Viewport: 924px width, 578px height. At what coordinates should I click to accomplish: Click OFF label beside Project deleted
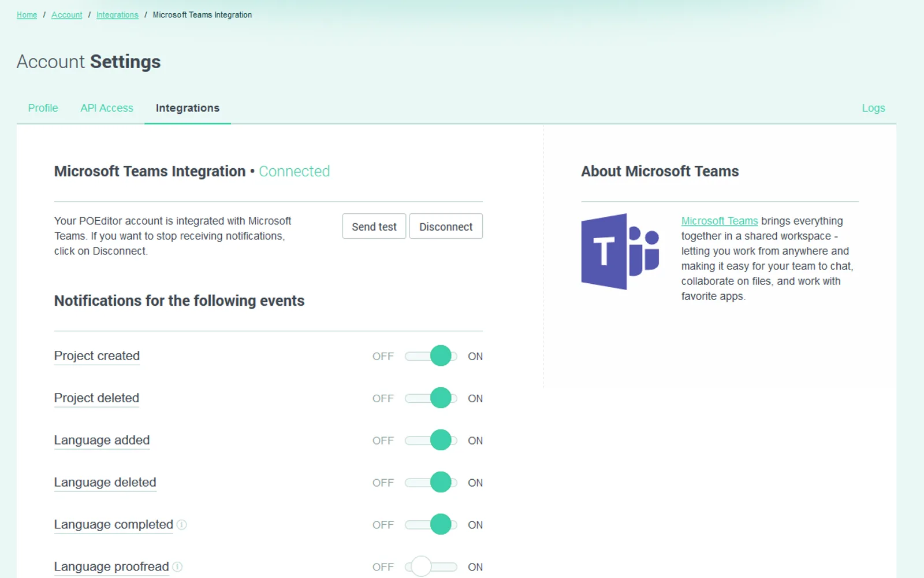point(383,399)
